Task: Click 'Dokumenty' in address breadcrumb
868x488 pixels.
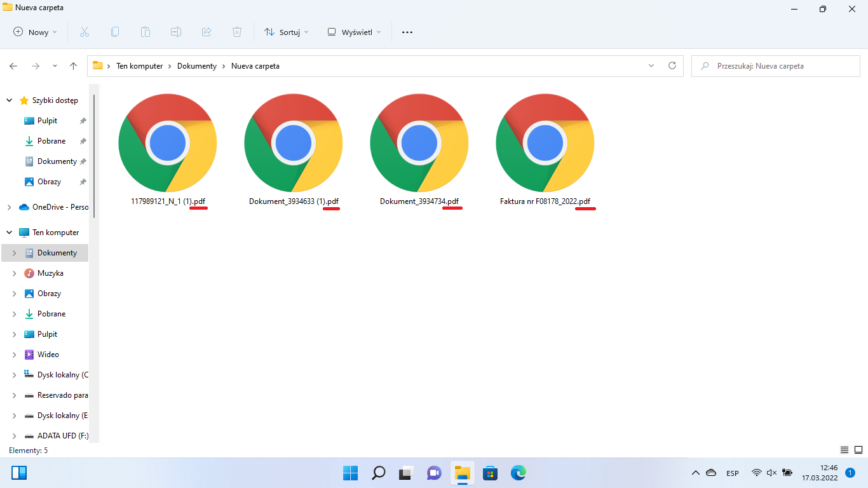Action: click(x=197, y=66)
